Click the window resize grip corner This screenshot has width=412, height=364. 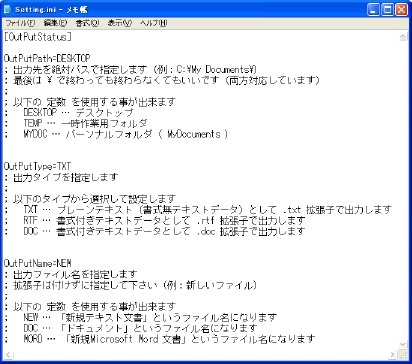point(403,355)
